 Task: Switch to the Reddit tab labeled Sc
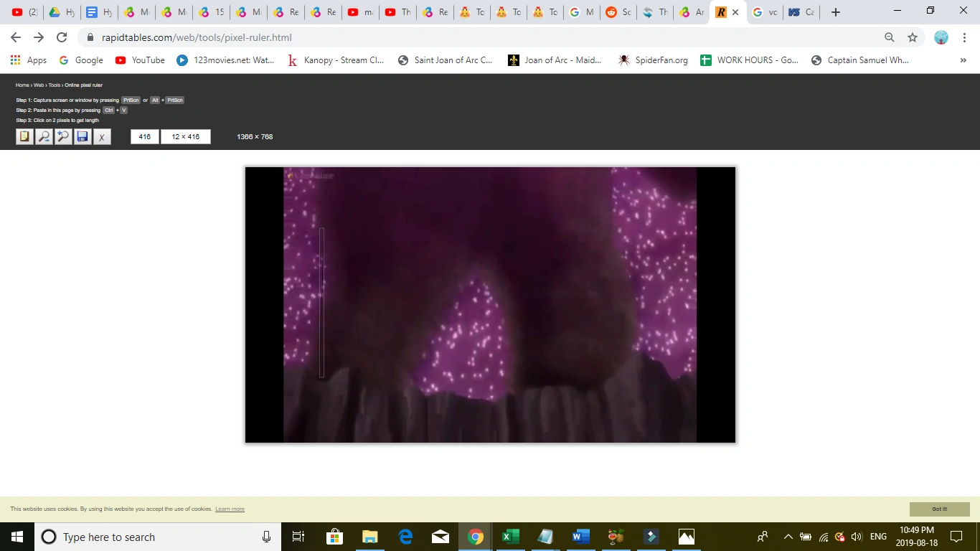click(x=618, y=12)
